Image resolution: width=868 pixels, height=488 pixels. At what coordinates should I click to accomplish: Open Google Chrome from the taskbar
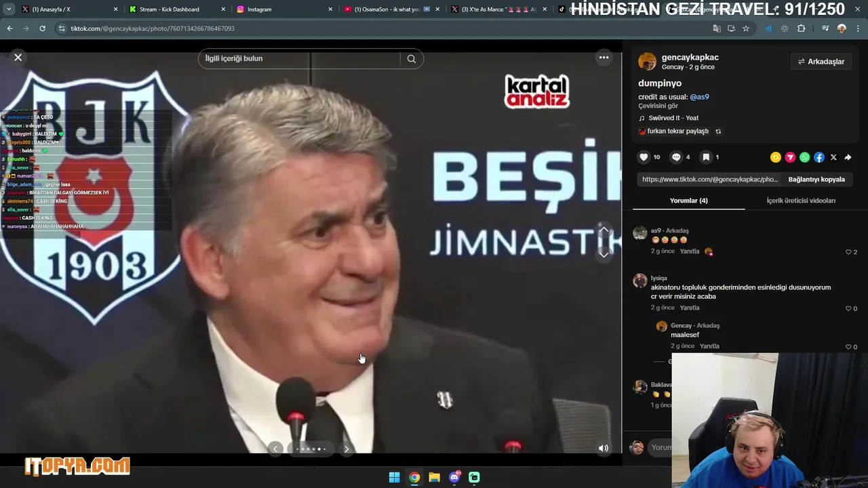pyautogui.click(x=414, y=477)
